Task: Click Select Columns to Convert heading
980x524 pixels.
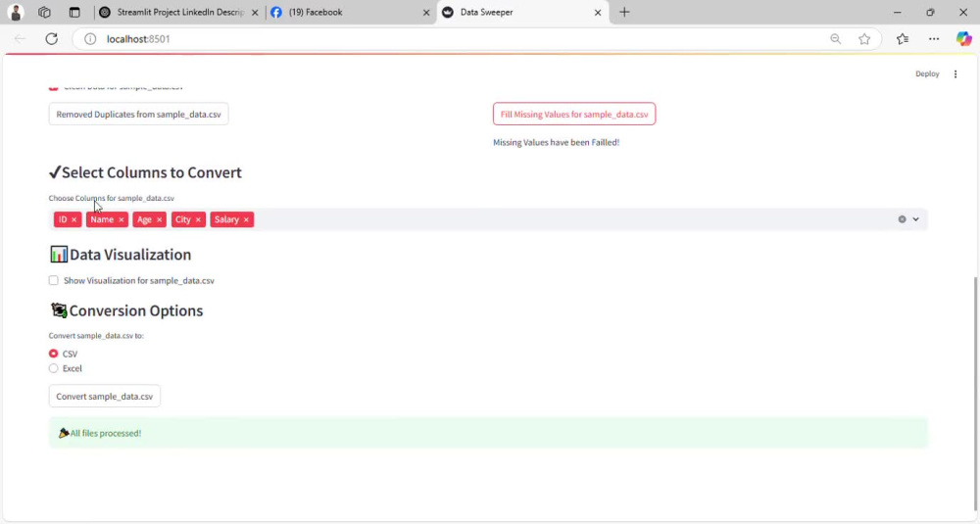Action: coord(145,172)
